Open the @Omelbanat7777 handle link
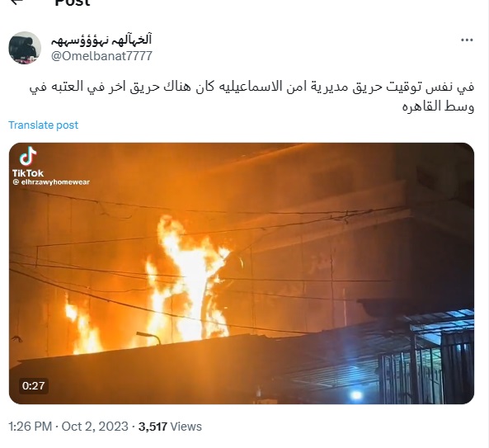 coord(101,56)
